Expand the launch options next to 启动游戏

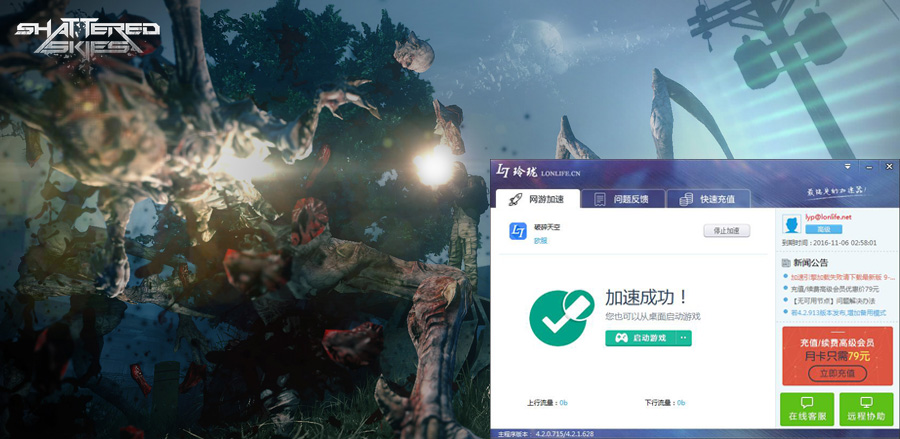[684, 338]
